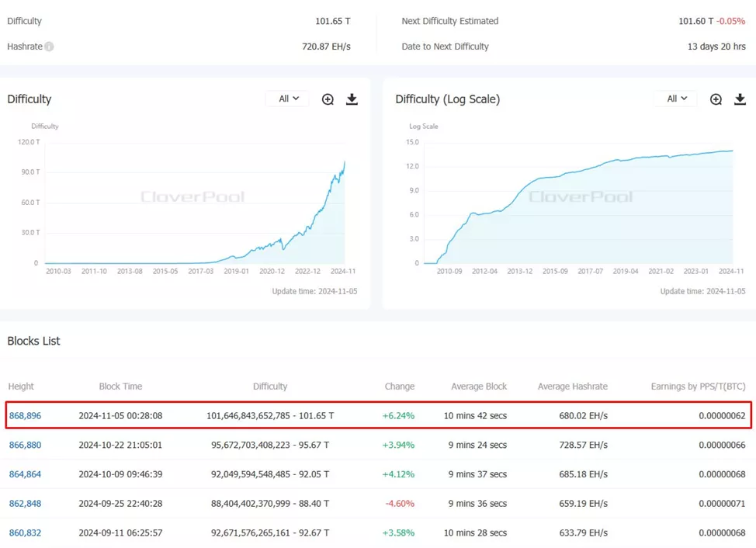Image resolution: width=756 pixels, height=548 pixels.
Task: Download the Difficulty (Log Scale) chart
Action: tap(740, 99)
